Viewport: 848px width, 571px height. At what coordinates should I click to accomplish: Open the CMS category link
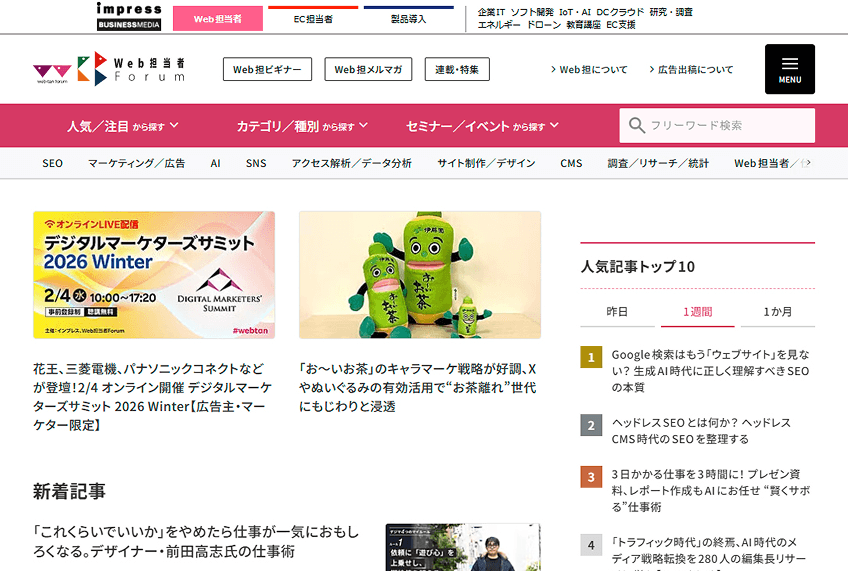(571, 163)
